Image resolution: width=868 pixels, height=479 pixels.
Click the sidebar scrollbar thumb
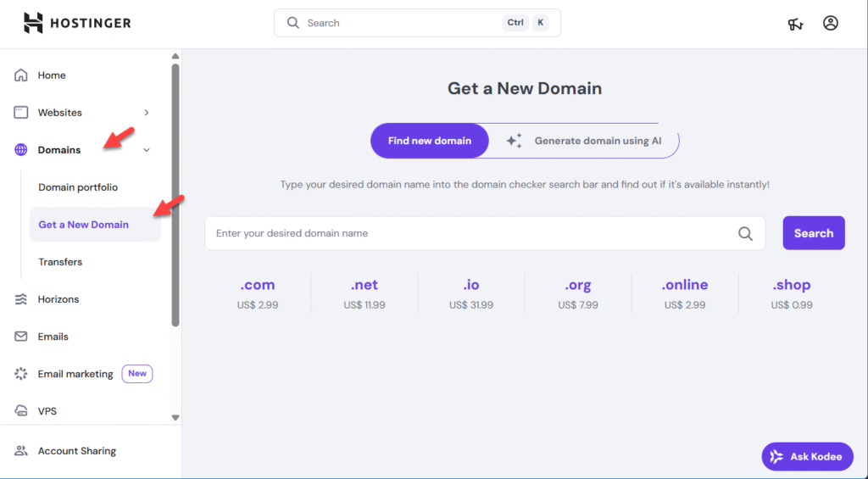pos(175,195)
